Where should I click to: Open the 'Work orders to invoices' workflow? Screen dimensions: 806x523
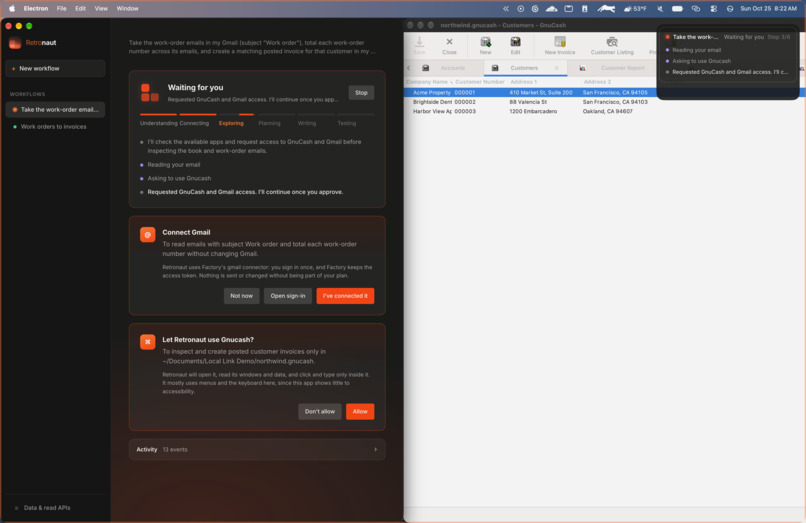pyautogui.click(x=55, y=127)
